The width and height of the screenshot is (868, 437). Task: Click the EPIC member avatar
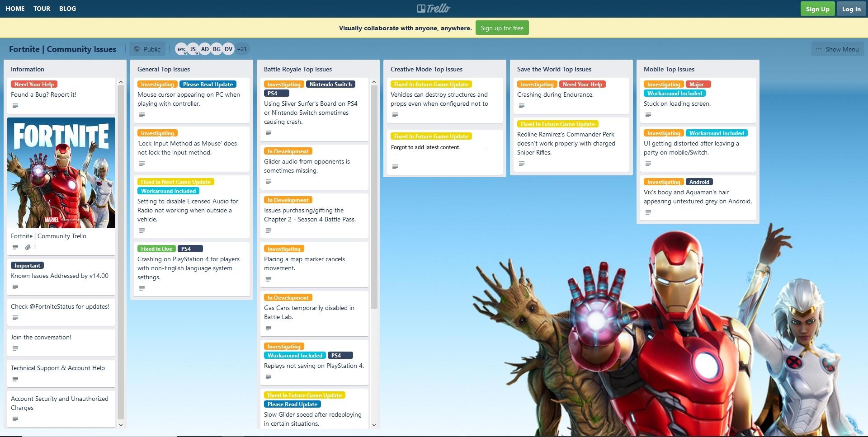tap(181, 49)
